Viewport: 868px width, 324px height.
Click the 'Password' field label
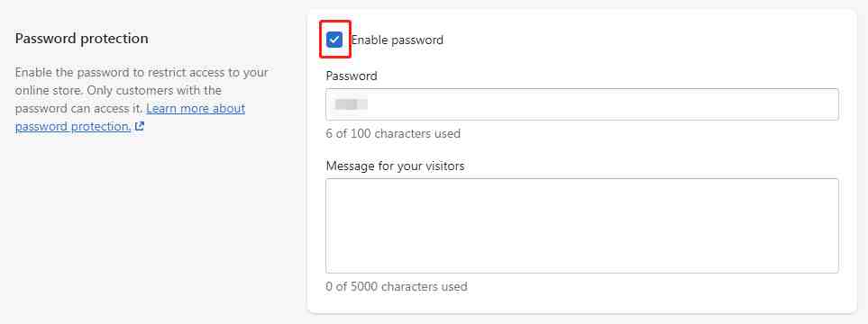pos(352,76)
